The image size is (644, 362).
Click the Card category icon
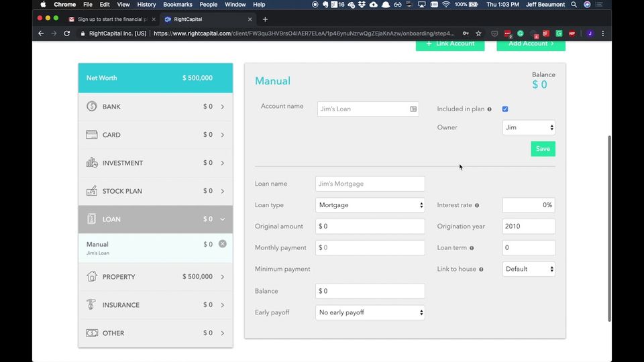pos(92,135)
